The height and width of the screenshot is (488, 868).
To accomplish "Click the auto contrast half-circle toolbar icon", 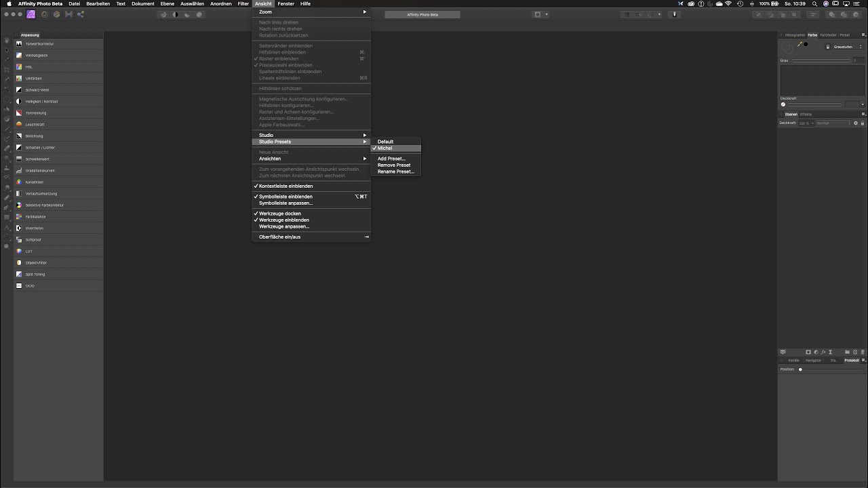I will click(175, 14).
